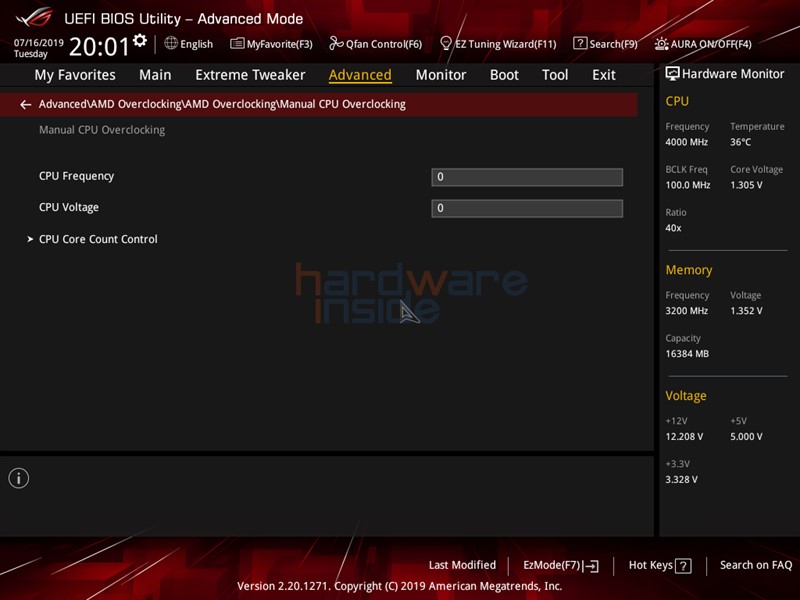The image size is (800, 600).
Task: Click the 20:01 clock display
Action: click(99, 46)
